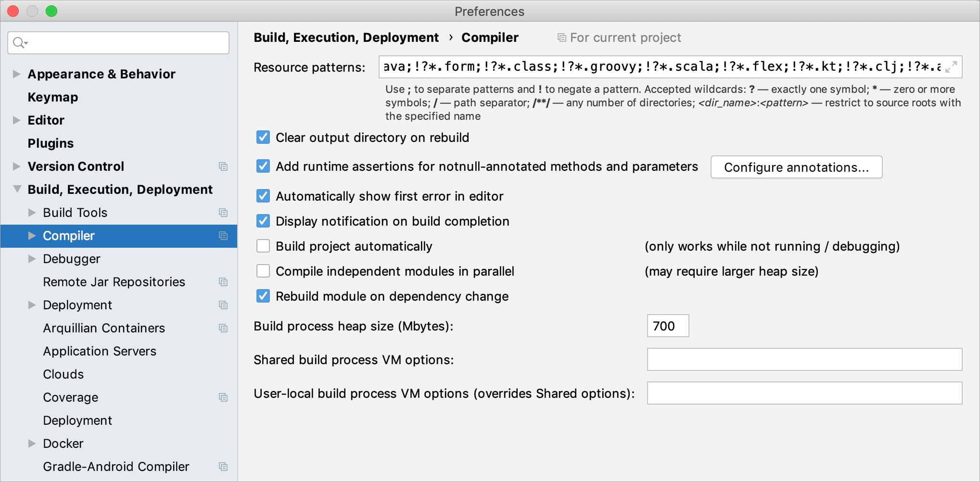Click the 'For current project' icon in header
This screenshot has height=482, width=980.
point(561,38)
